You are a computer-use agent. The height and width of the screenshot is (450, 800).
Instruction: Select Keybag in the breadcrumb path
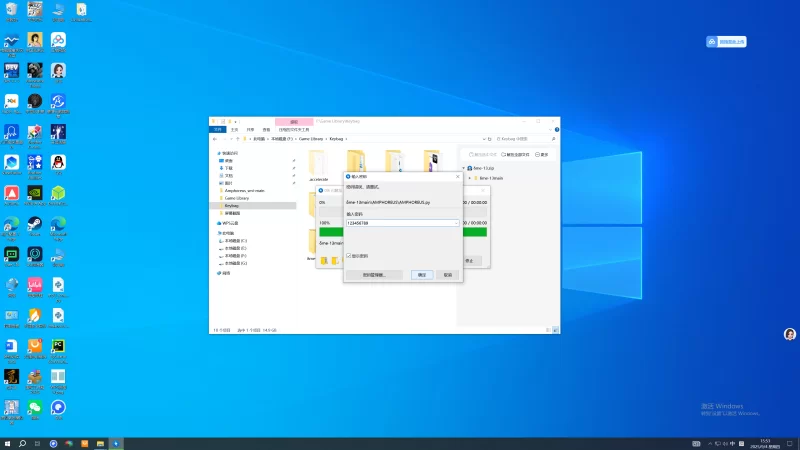point(335,139)
